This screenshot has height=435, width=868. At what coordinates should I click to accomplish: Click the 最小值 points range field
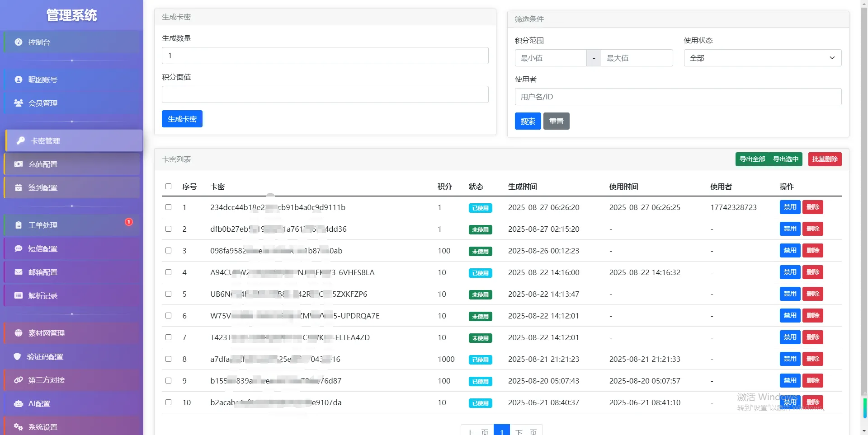click(x=550, y=58)
